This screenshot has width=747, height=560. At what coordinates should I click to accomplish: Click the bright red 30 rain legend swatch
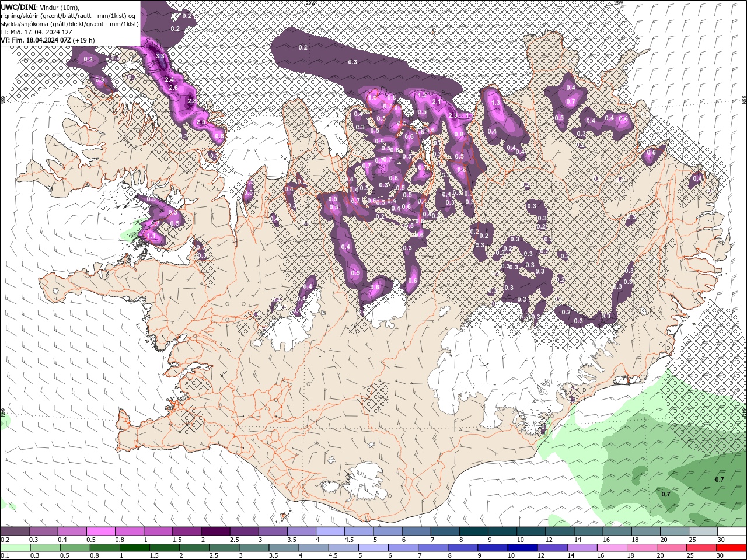pos(731,548)
